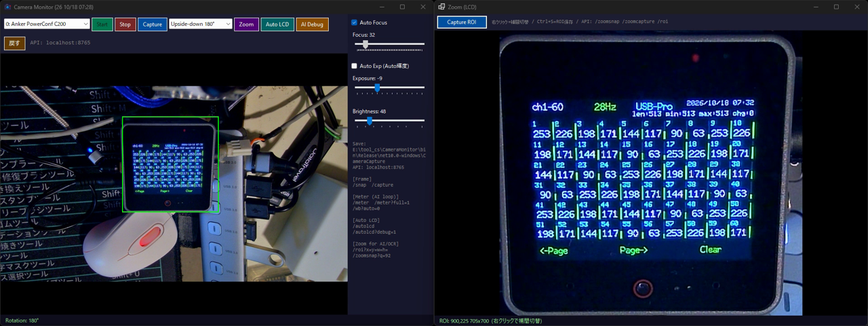Image resolution: width=868 pixels, height=326 pixels.
Task: Click the blue Capture button
Action: coord(153,24)
